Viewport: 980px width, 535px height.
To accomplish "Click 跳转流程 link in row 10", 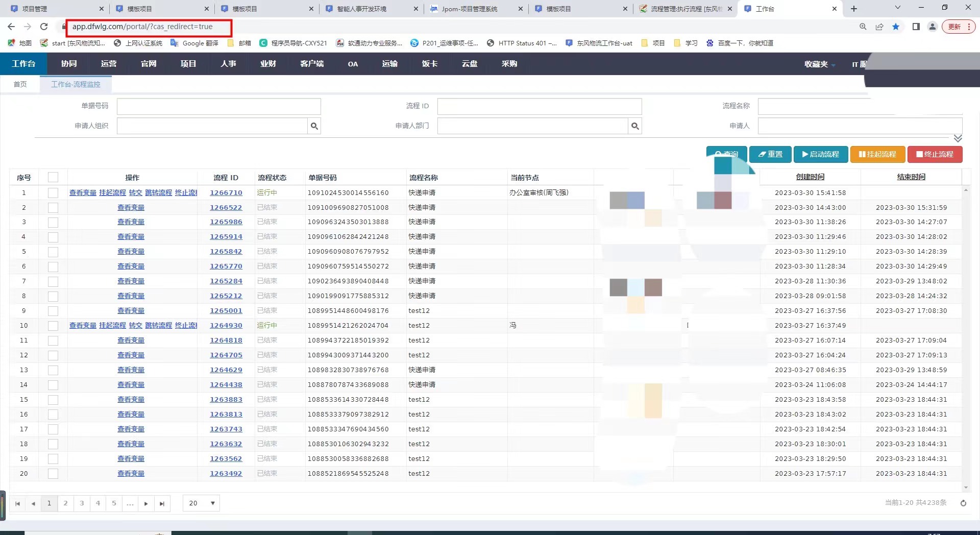I will tap(159, 326).
